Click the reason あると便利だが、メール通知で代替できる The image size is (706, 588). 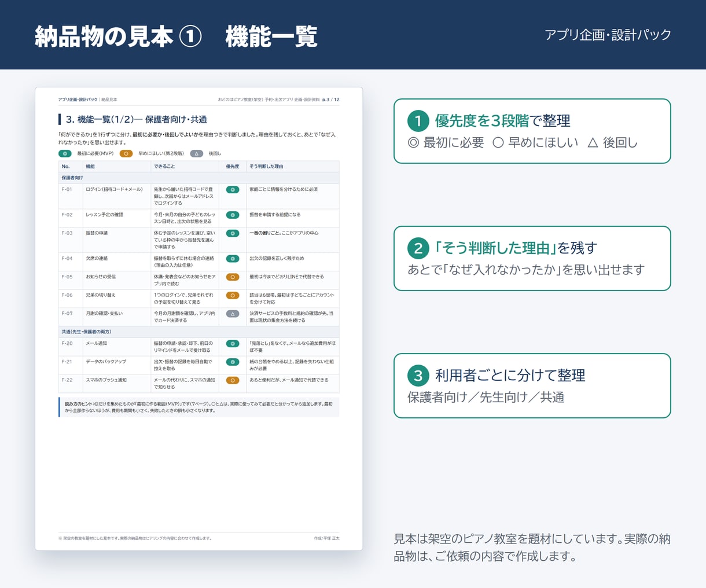coord(289,380)
